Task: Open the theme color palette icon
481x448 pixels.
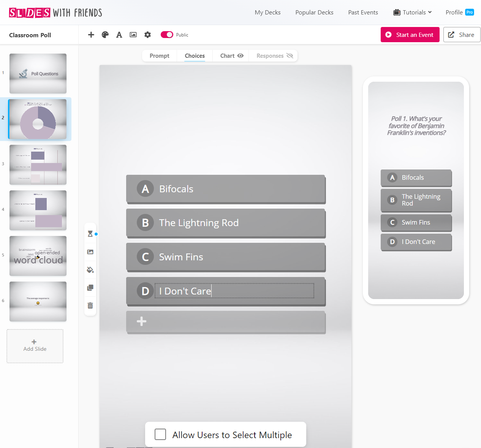Action: pos(105,35)
